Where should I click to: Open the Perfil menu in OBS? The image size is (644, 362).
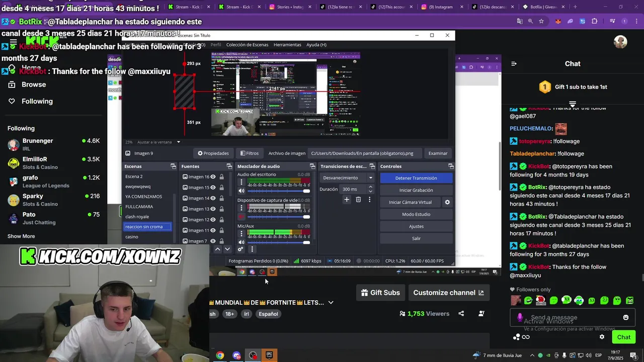pyautogui.click(x=216, y=45)
